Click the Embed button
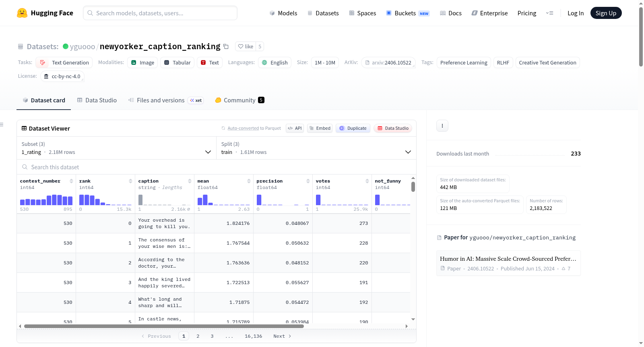The image size is (644, 347). [320, 128]
